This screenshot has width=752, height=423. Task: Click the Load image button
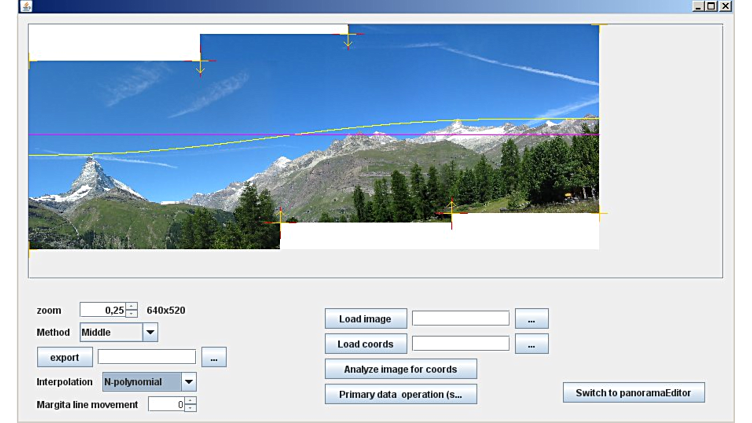[365, 319]
